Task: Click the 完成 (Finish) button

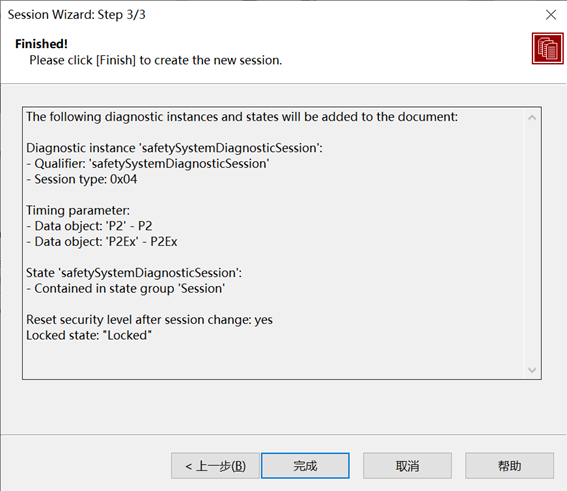Action: [x=305, y=466]
